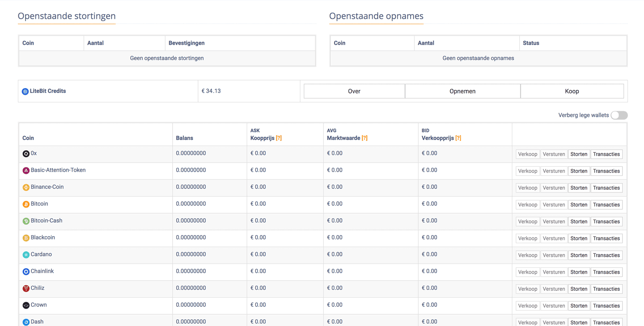644x326 pixels.
Task: Click the Blackcoin coin icon
Action: tap(26, 238)
